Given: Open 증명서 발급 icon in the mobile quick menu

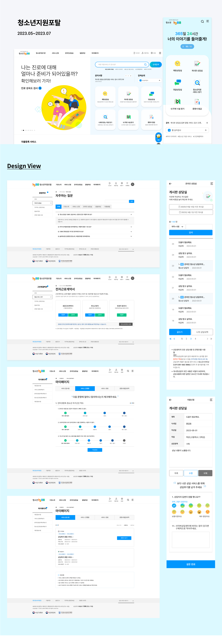Looking at the screenshot, I should (197, 102).
